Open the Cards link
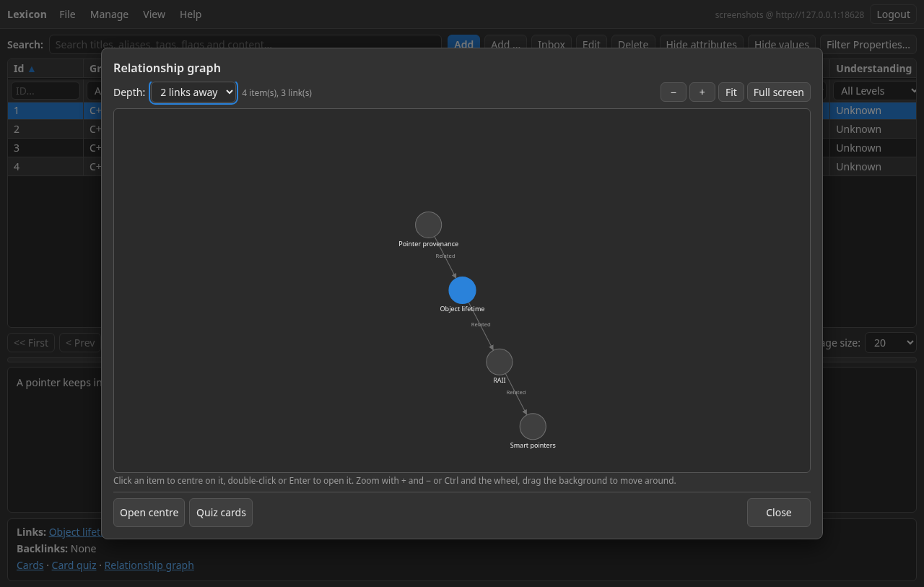Screen dimensions: 924x587 30,565
